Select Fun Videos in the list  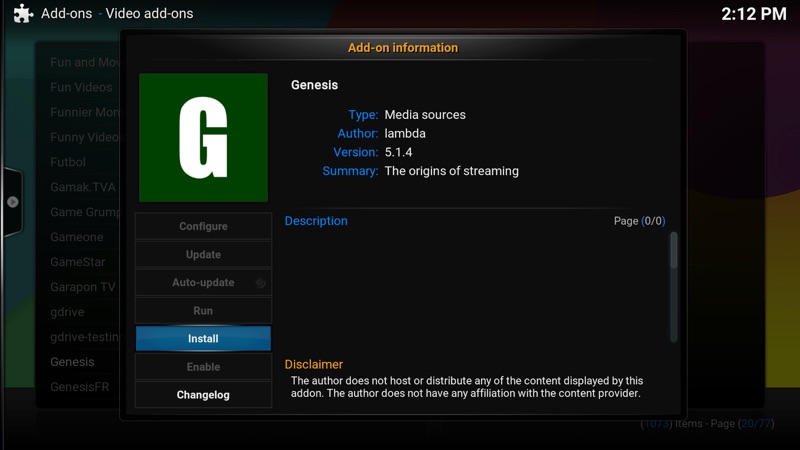coord(81,87)
